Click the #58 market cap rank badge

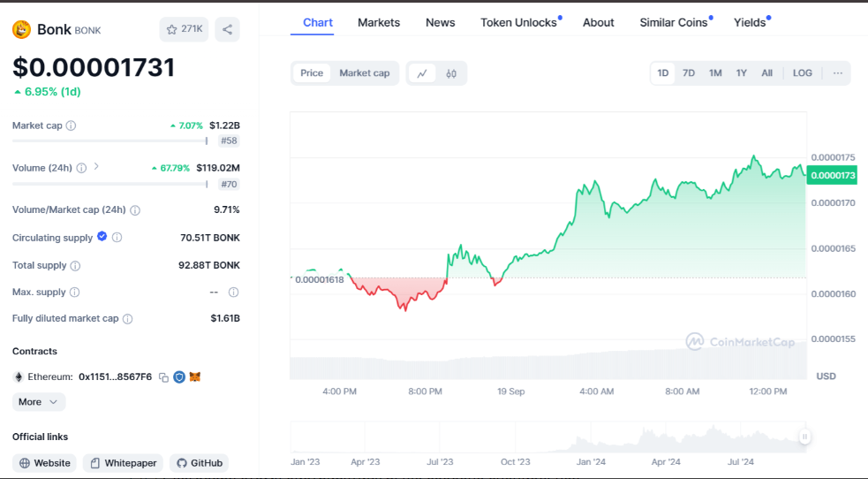[229, 141]
